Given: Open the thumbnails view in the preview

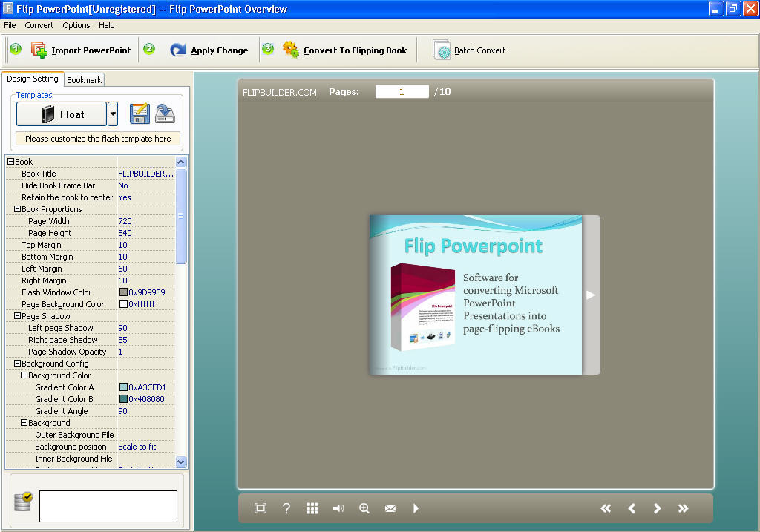Looking at the screenshot, I should tap(312, 508).
